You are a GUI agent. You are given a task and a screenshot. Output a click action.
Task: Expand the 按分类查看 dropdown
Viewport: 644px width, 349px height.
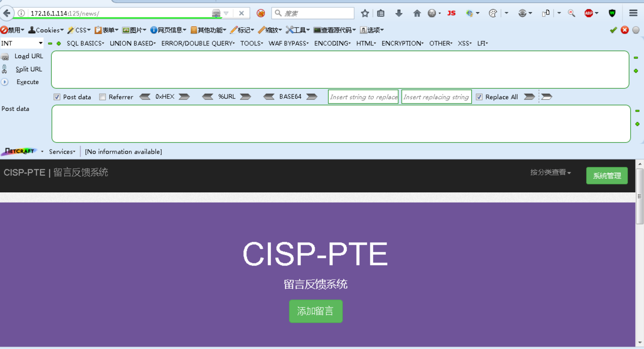click(550, 173)
